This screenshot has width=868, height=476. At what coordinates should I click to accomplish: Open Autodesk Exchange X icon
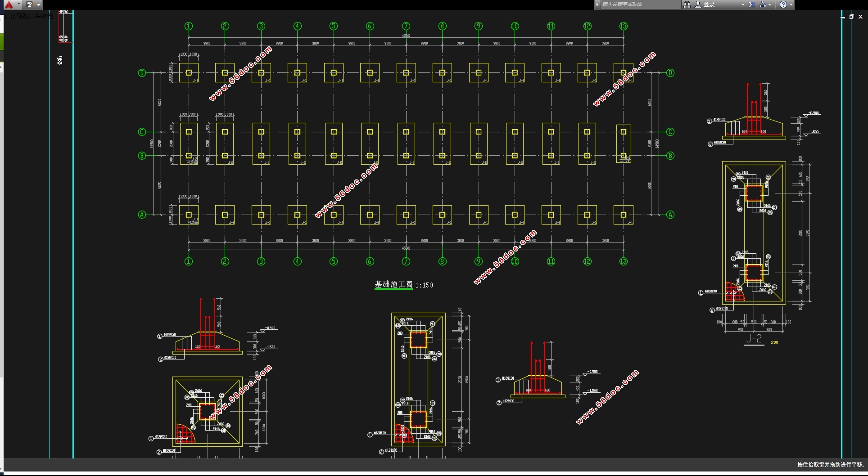[x=752, y=4]
